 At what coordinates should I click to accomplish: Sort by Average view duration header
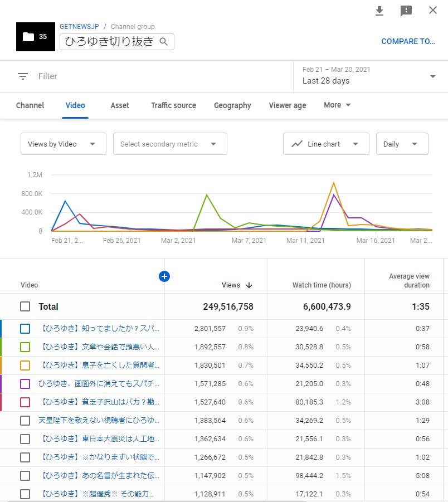409,280
